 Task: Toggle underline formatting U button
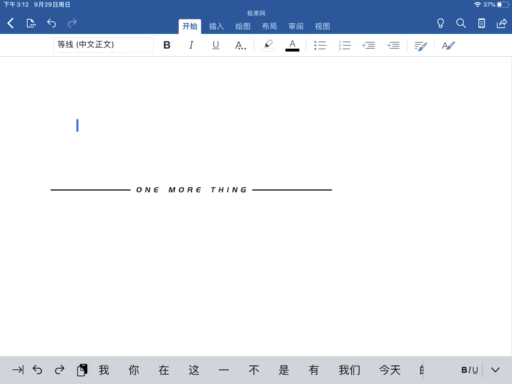tap(216, 45)
